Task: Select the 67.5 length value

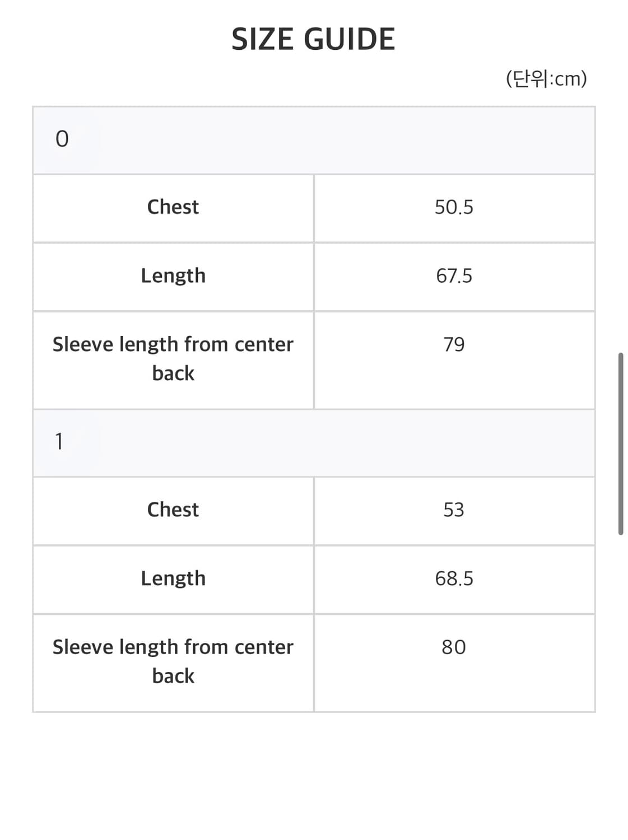Action: pyautogui.click(x=454, y=276)
